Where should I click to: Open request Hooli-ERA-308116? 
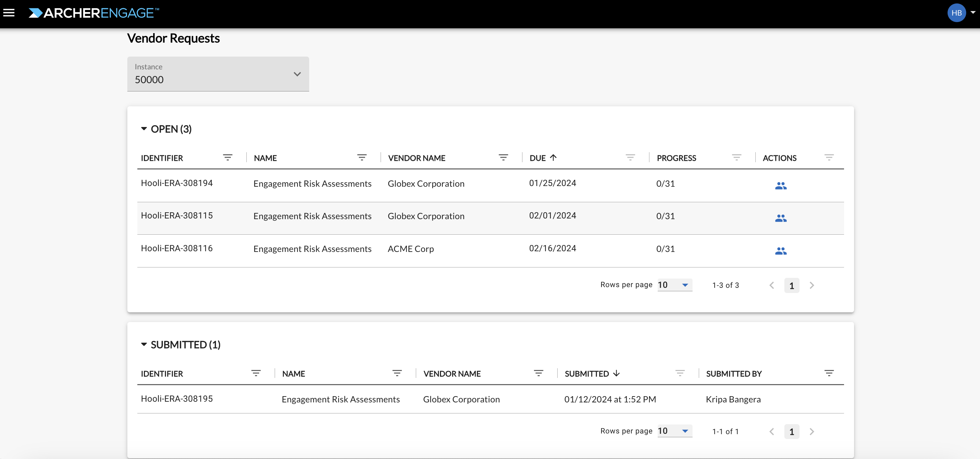(x=177, y=248)
